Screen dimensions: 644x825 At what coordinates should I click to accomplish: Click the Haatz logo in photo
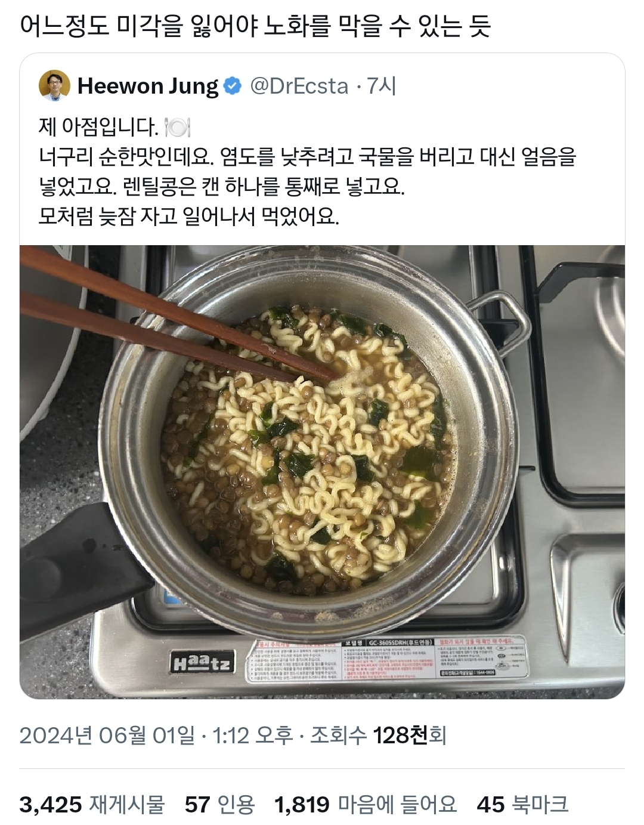coord(203,663)
